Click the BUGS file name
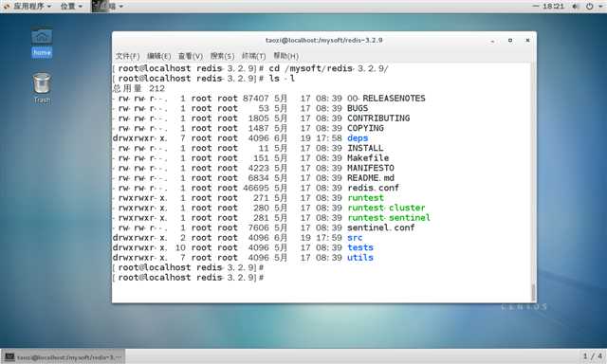This screenshot has width=607, height=364. [358, 108]
